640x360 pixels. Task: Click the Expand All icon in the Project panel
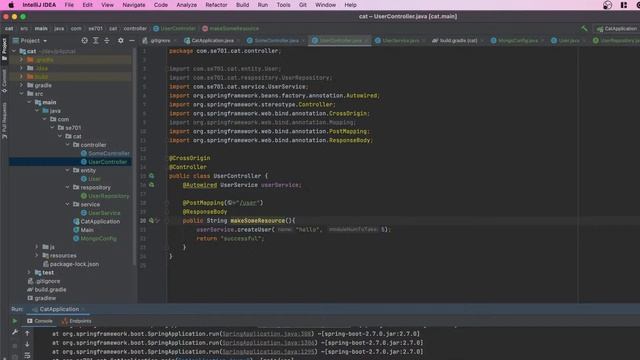[96, 40]
